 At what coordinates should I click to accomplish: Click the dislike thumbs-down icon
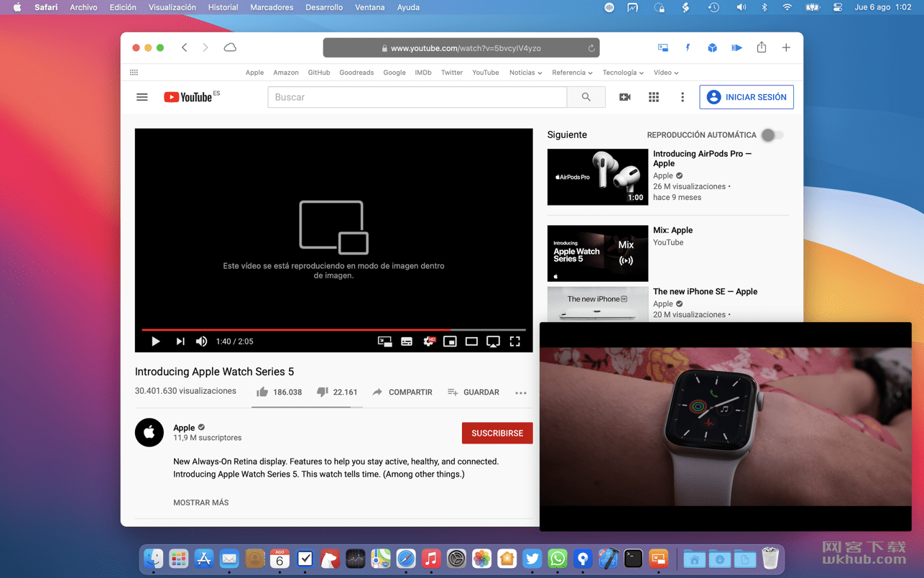[x=323, y=392]
